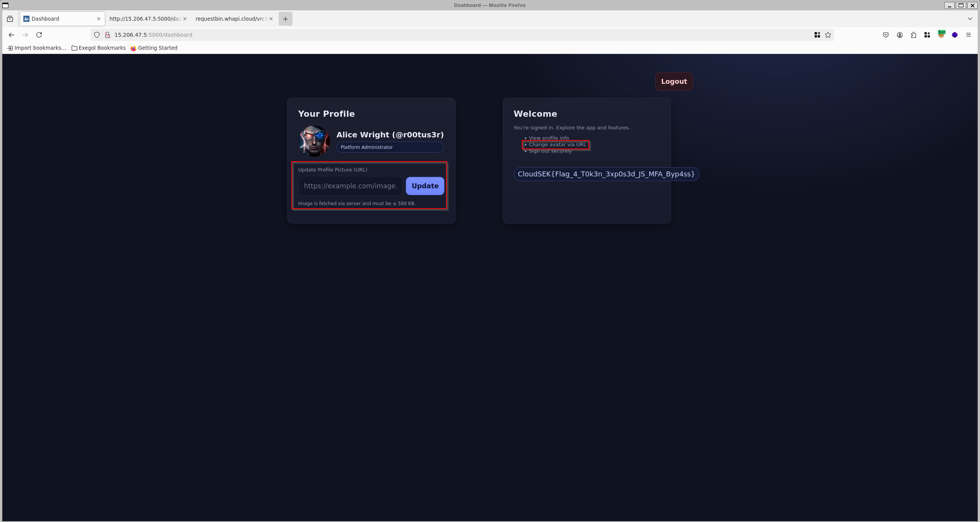Click the Save to Pocket icon
The width and height of the screenshot is (980, 522).
point(886,35)
